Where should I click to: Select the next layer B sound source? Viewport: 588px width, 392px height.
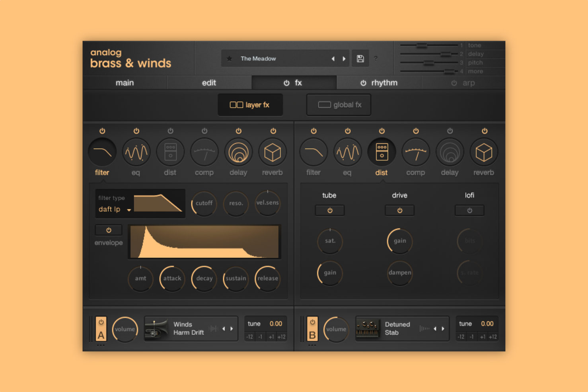(x=443, y=329)
